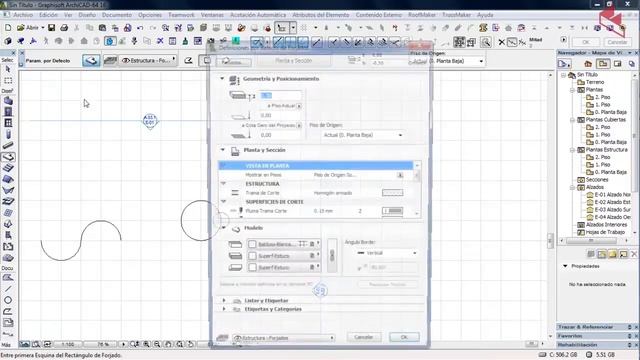Select the Beam tool in toolbox

tap(8, 145)
